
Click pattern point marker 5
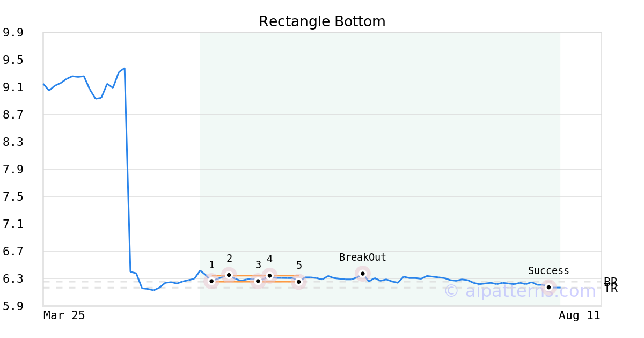[x=299, y=282]
